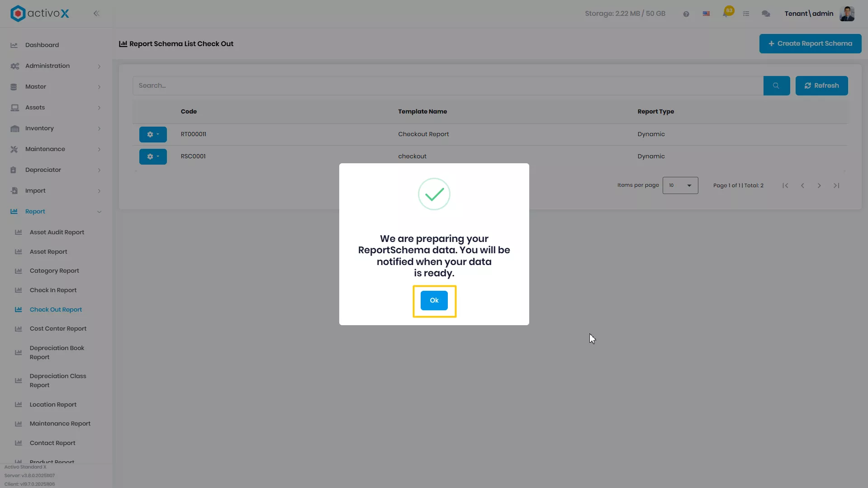Open the help question mark icon
The height and width of the screenshot is (488, 868).
686,14
